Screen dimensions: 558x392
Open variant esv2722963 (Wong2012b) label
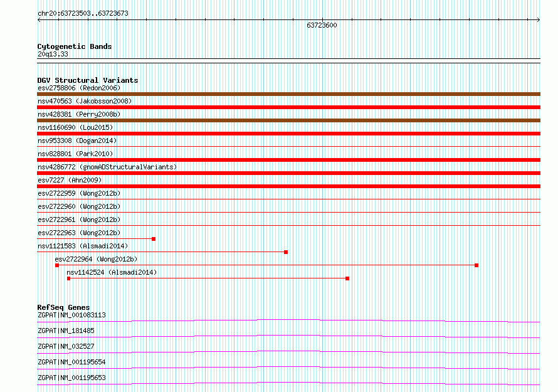[x=79, y=233]
